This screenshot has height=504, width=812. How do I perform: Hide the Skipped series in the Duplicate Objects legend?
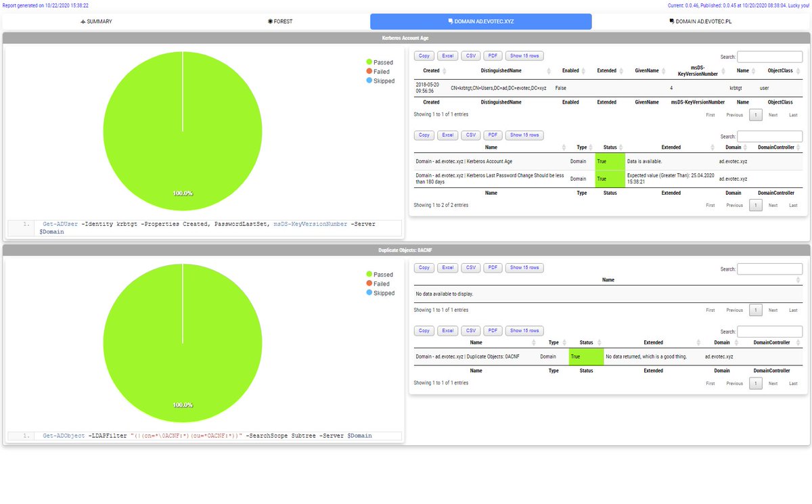point(382,293)
